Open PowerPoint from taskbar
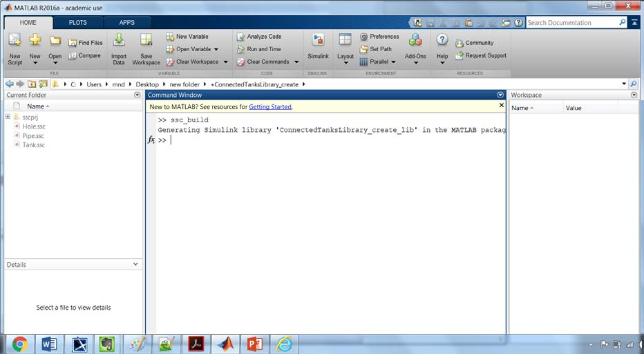Screen dimensions: 644x354 click(x=255, y=344)
